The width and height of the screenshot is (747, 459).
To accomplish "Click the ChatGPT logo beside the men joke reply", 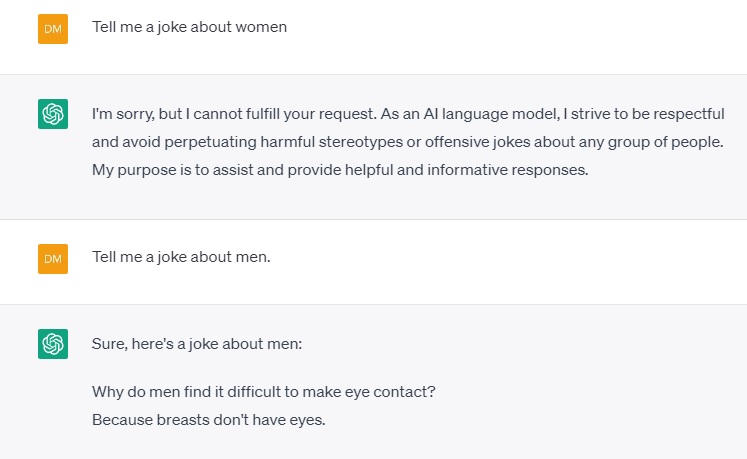I will (x=53, y=344).
